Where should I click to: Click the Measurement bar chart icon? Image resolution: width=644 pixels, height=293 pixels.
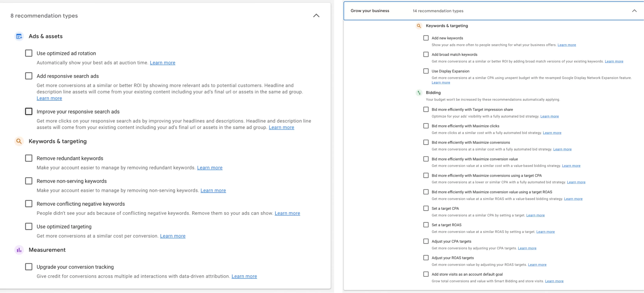click(x=19, y=250)
